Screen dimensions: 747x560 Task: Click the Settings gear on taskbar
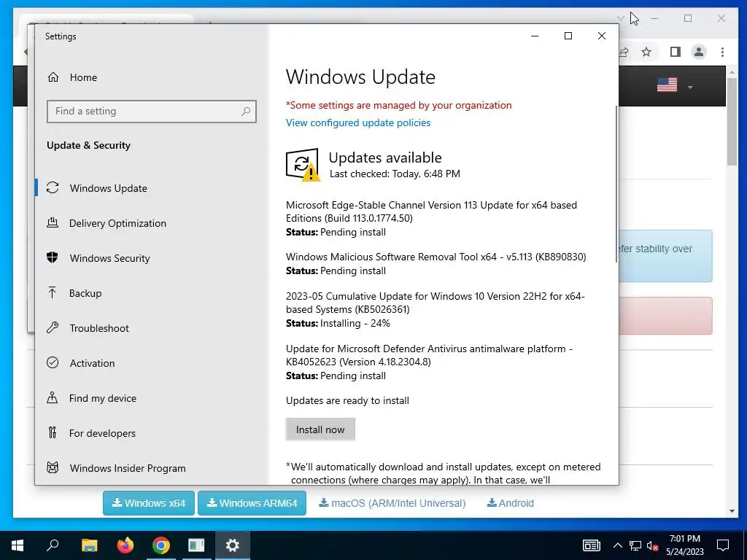(x=233, y=545)
